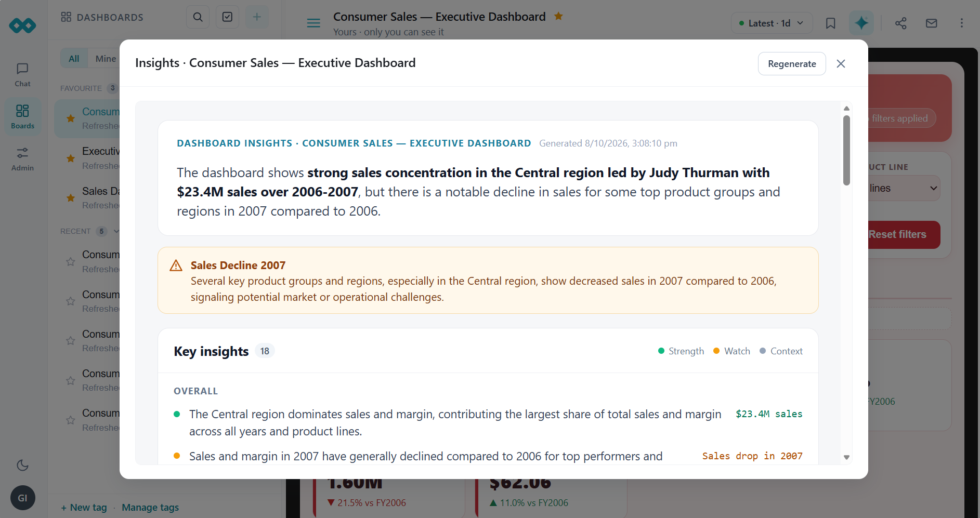The height and width of the screenshot is (518, 980).
Task: Toggle dark mode moon icon
Action: (22, 465)
